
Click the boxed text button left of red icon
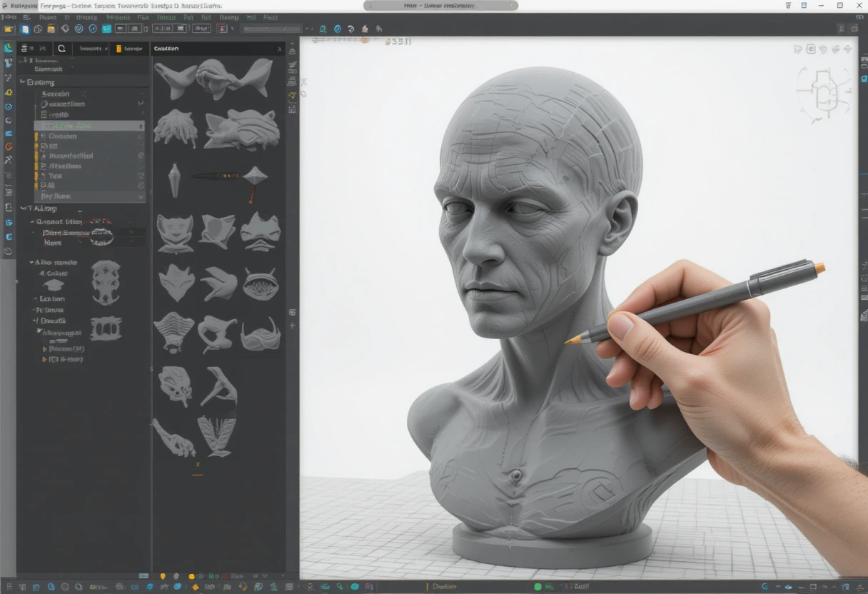click(x=201, y=29)
